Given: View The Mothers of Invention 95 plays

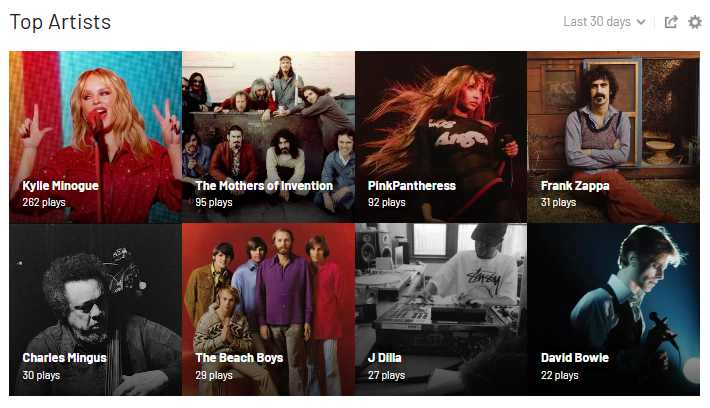Looking at the screenshot, I should click(214, 202).
